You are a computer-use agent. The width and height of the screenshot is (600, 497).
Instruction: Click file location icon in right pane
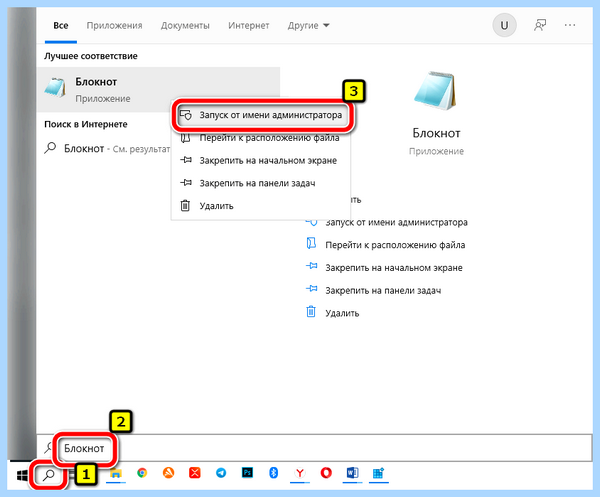click(311, 243)
